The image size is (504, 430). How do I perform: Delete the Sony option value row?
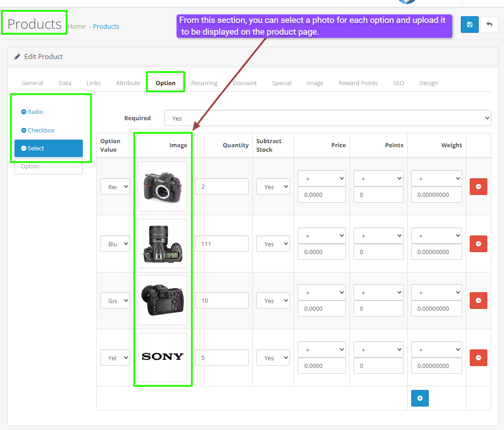point(478,358)
